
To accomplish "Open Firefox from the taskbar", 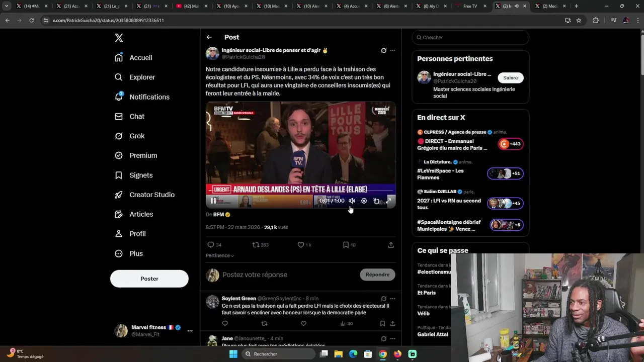I will (x=397, y=354).
